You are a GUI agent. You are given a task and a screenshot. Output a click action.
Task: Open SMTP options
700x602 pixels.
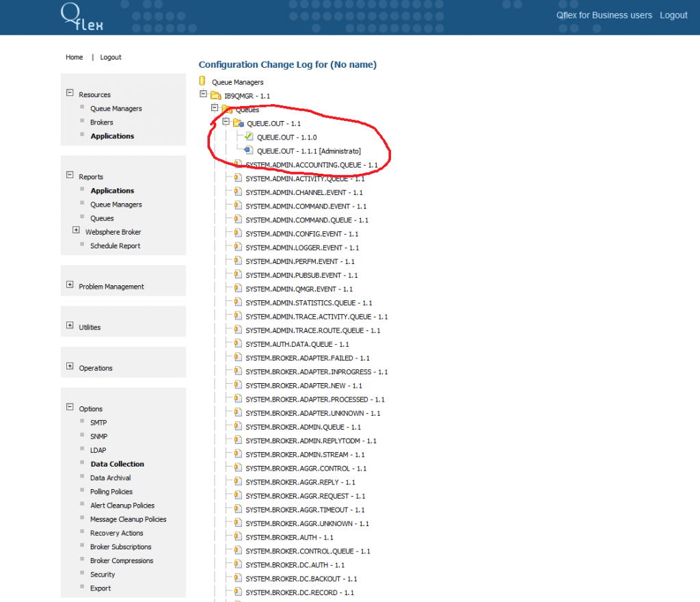(x=98, y=423)
